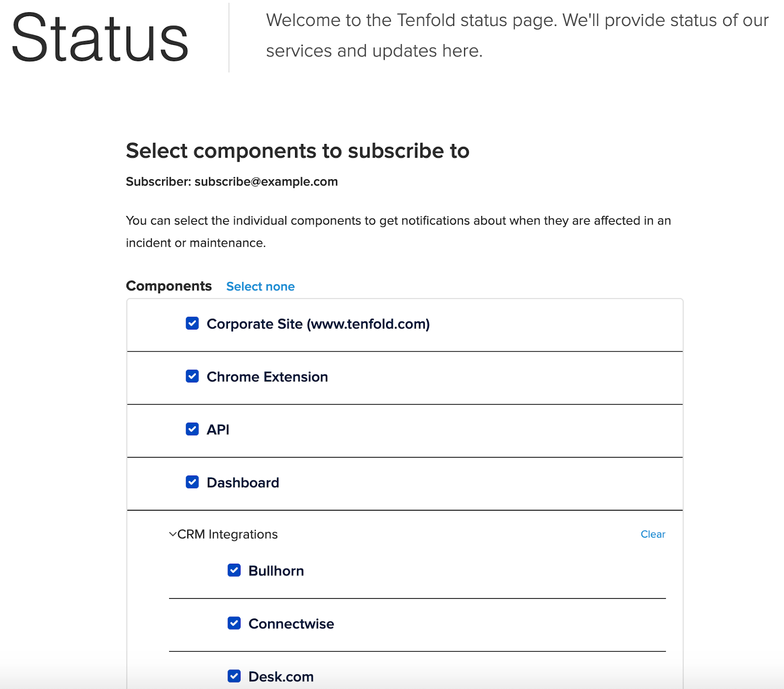Click the Chrome Extension label text
Screen dimensions: 784x689
click(x=268, y=377)
